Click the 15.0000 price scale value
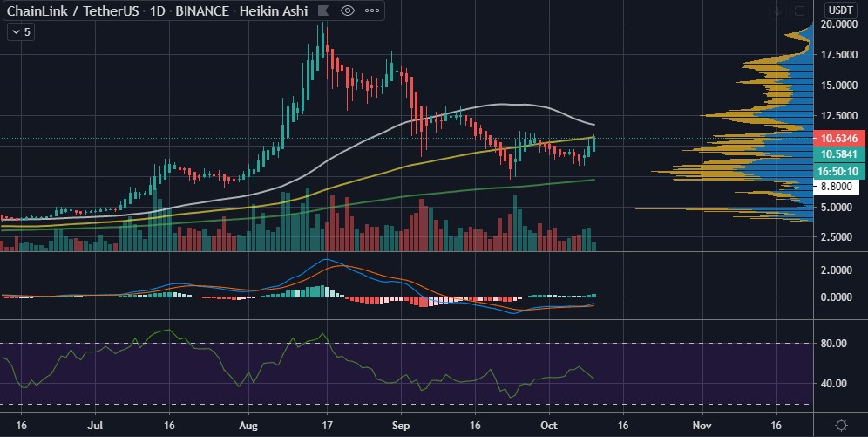Image resolution: width=868 pixels, height=437 pixels. [x=839, y=85]
